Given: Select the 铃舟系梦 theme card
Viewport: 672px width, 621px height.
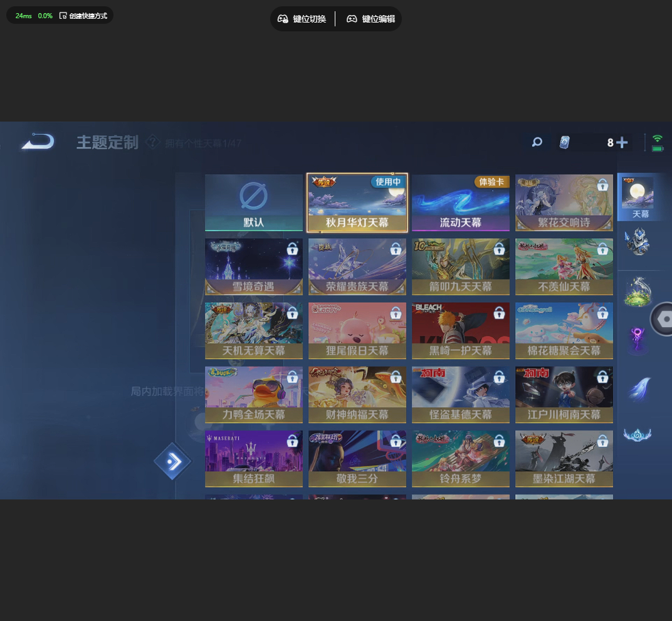Looking at the screenshot, I should click(x=461, y=459).
